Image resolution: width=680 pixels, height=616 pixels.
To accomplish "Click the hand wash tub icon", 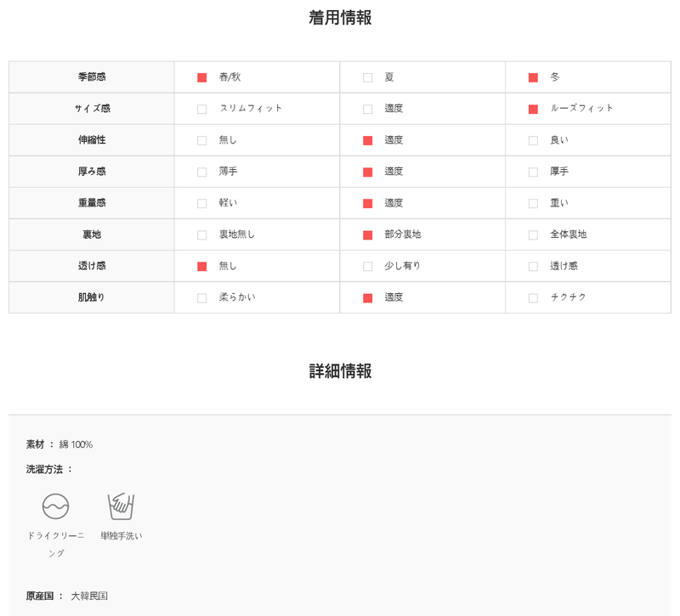I will pyautogui.click(x=121, y=506).
